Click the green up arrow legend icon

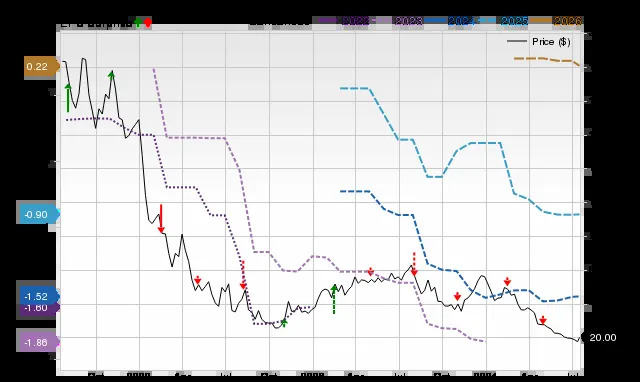coord(138,22)
